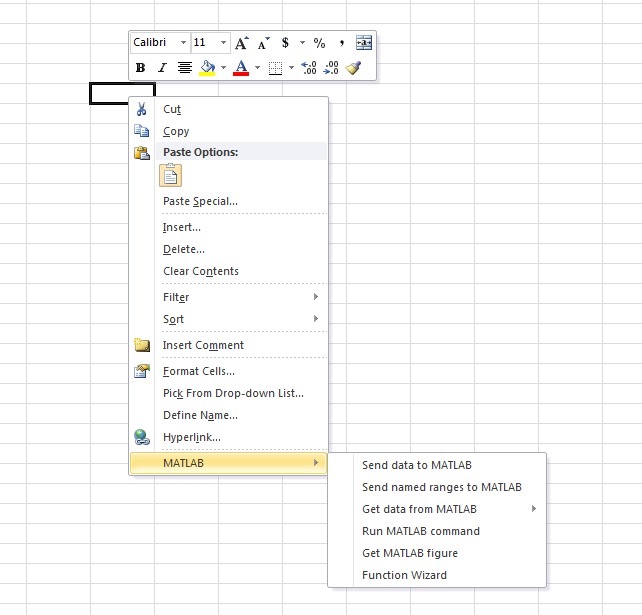Open the accounting format dropdown arrow
Image resolution: width=642 pixels, height=615 pixels.
(x=302, y=43)
